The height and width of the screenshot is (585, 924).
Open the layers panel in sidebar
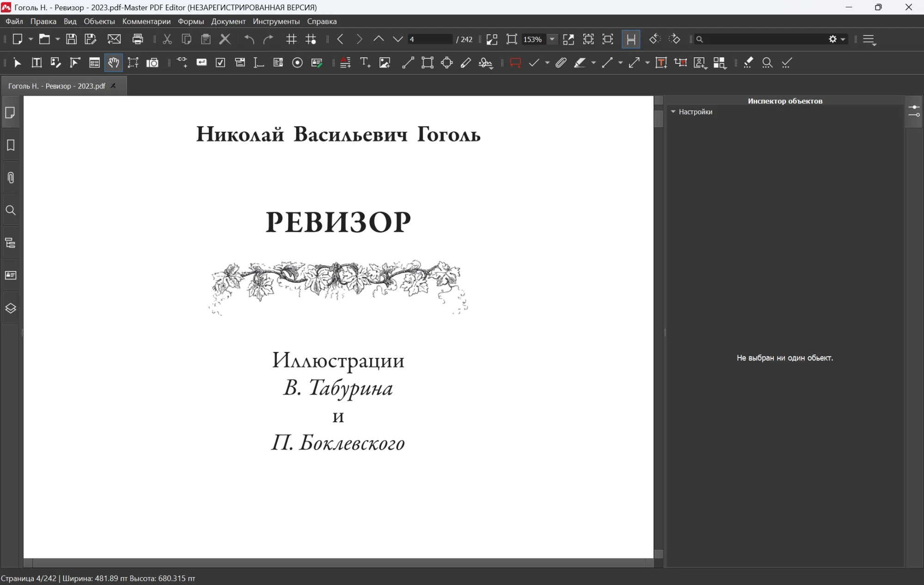click(11, 308)
